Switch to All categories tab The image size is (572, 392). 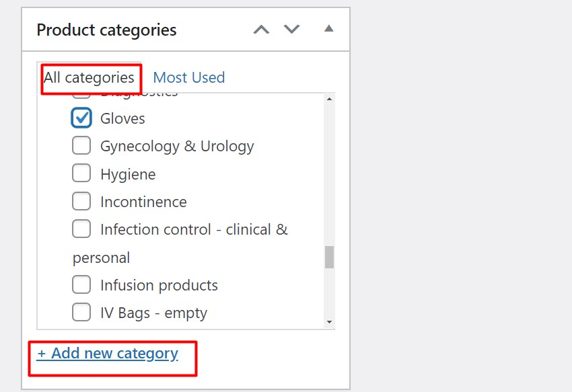click(89, 78)
